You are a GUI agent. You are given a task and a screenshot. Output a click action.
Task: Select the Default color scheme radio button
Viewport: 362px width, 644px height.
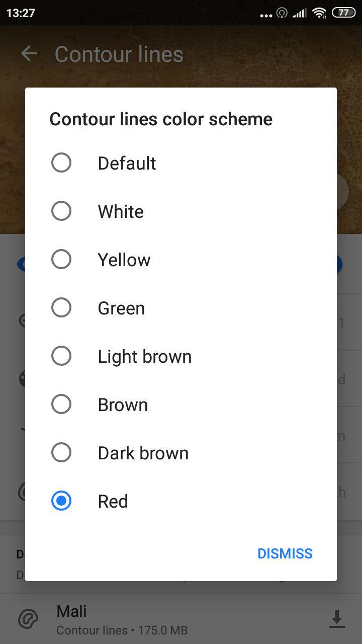tap(61, 163)
